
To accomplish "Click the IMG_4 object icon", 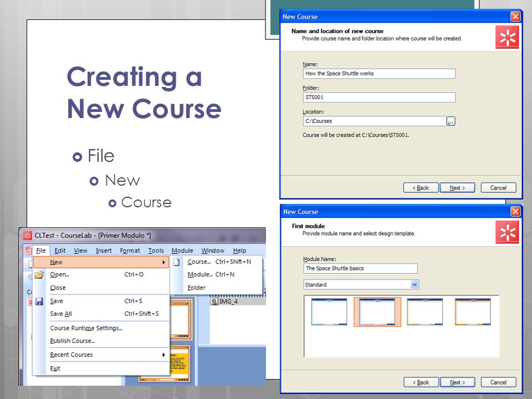I will pos(214,301).
